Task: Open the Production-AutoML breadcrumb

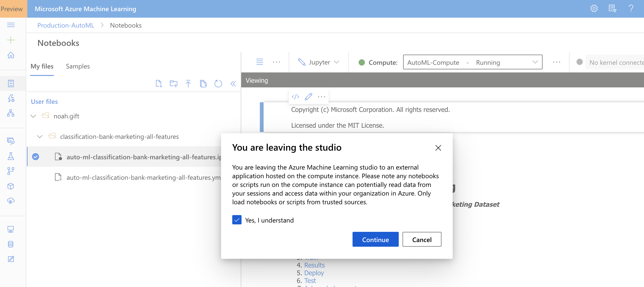Action: [65, 25]
